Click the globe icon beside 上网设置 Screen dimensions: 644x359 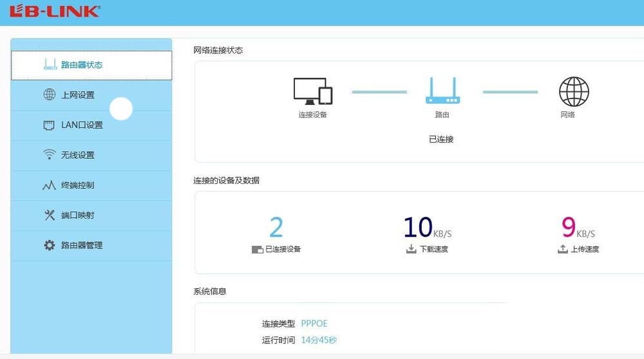click(x=50, y=95)
